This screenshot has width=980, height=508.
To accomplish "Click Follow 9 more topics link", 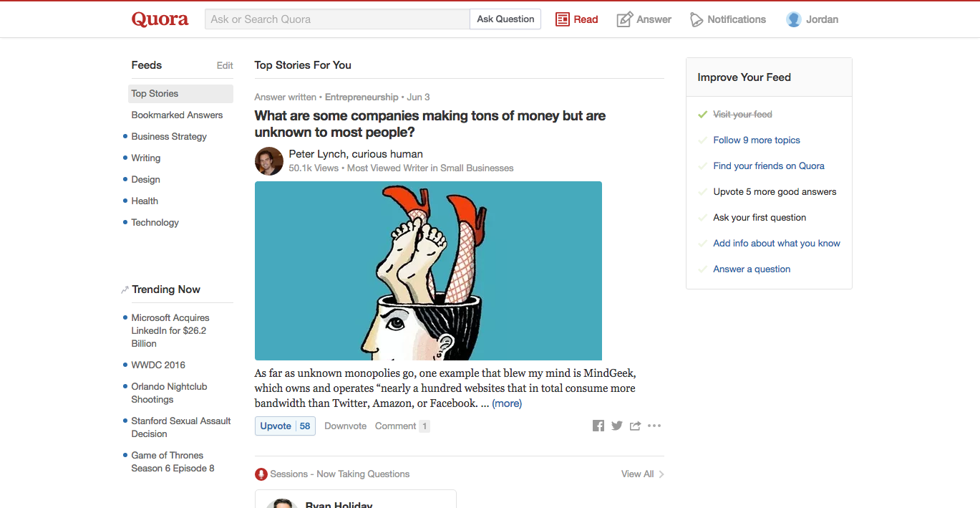I will point(757,140).
